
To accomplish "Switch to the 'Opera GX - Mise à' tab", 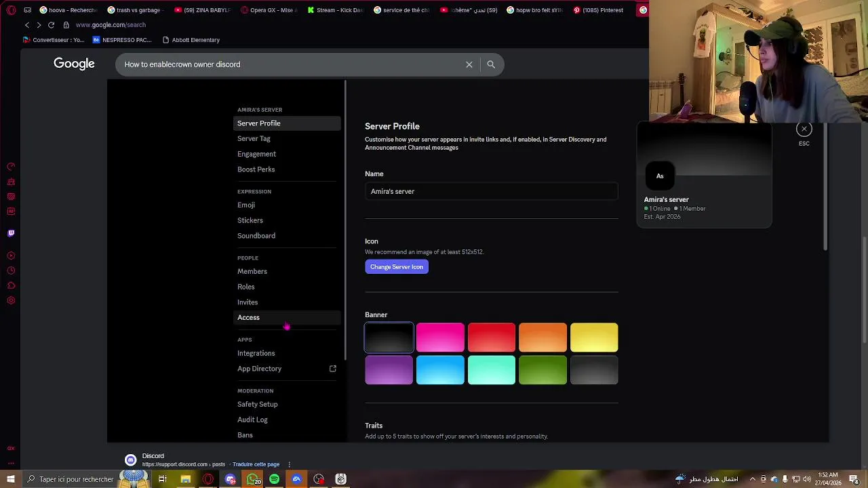I will click(269, 10).
